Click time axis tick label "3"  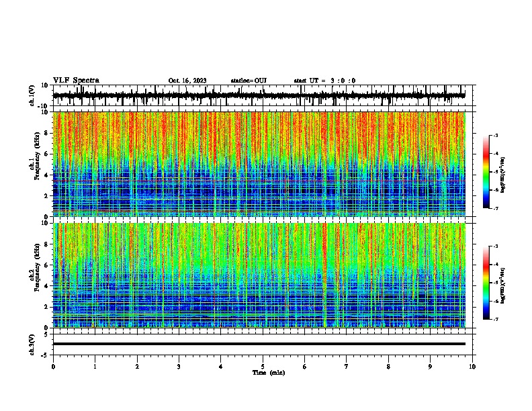179,367
